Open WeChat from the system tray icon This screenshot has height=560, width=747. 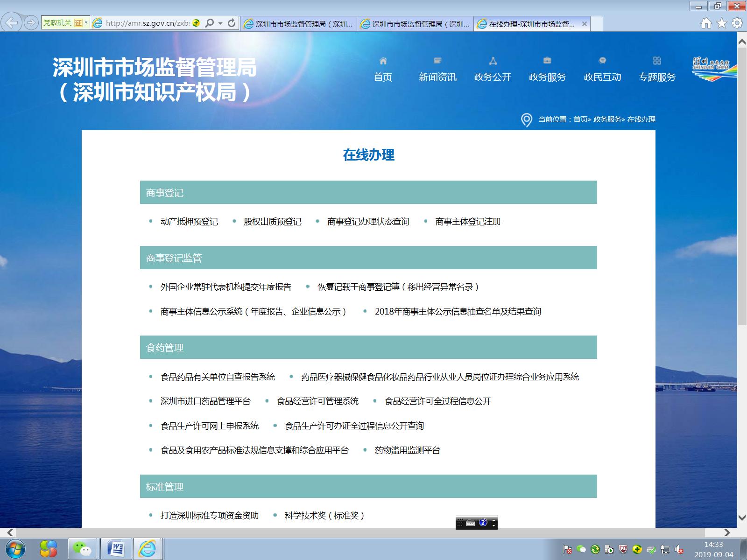581,549
